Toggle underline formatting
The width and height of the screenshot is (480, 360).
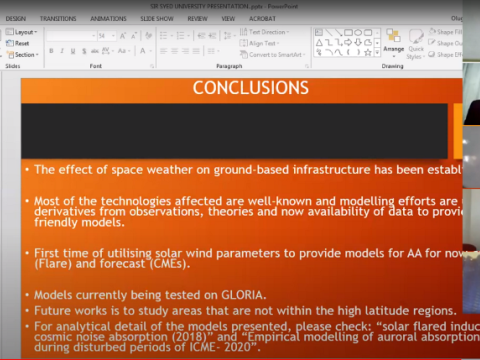tap(73, 51)
